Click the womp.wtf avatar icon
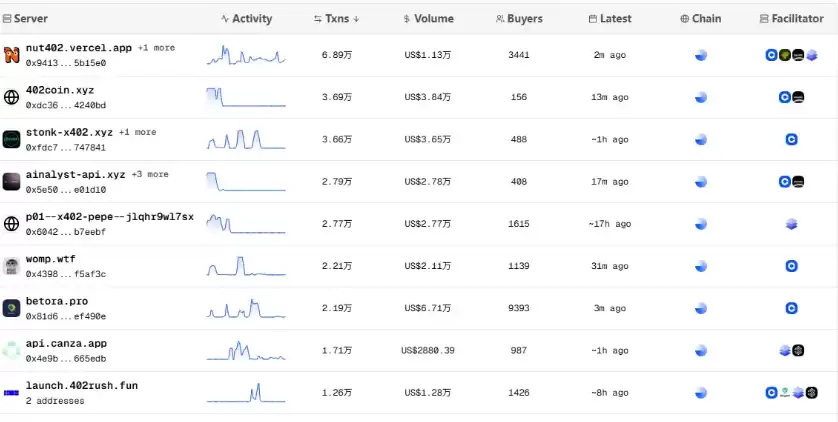Image resolution: width=838 pixels, height=422 pixels. tap(11, 266)
